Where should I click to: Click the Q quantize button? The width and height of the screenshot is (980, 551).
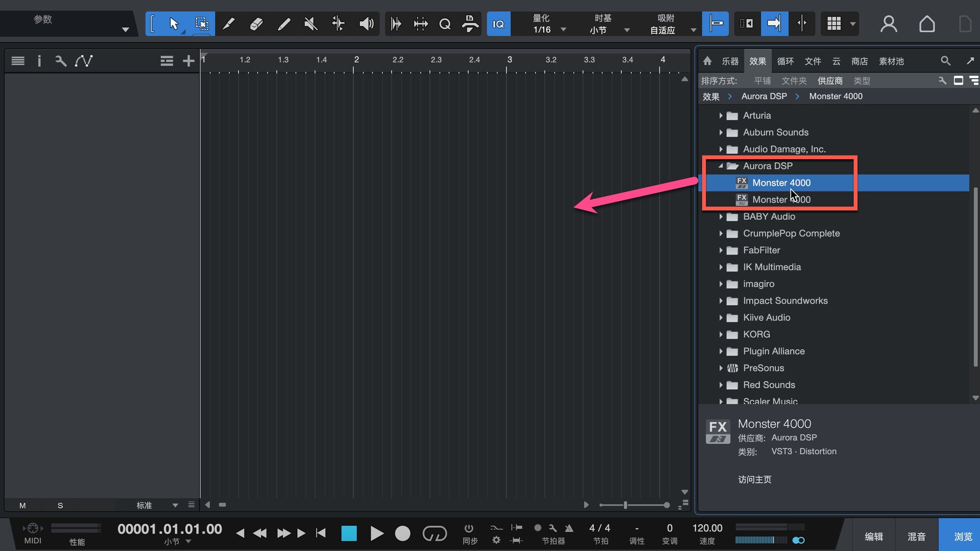click(445, 24)
